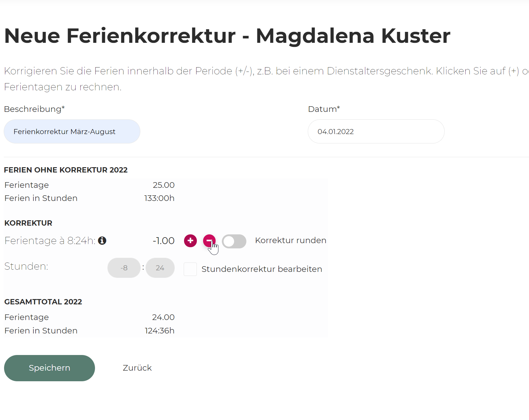Click the Neue Ferienkorrektur page heading
The width and height of the screenshot is (529, 420).
tap(227, 36)
